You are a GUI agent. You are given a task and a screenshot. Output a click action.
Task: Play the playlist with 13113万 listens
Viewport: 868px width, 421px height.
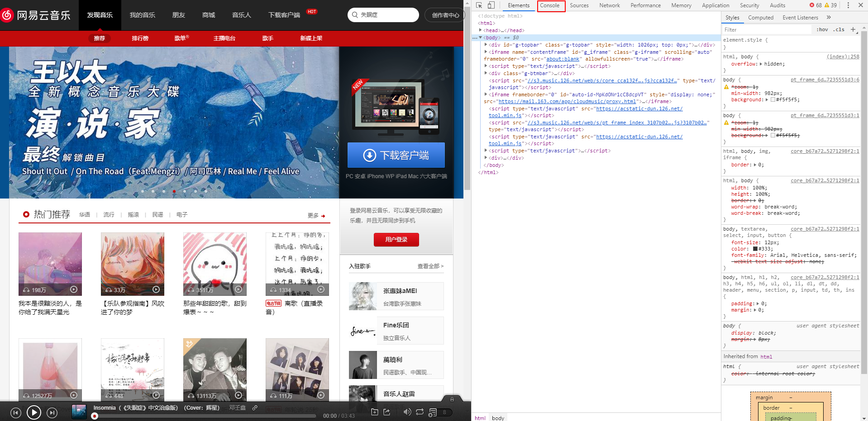coord(238,395)
